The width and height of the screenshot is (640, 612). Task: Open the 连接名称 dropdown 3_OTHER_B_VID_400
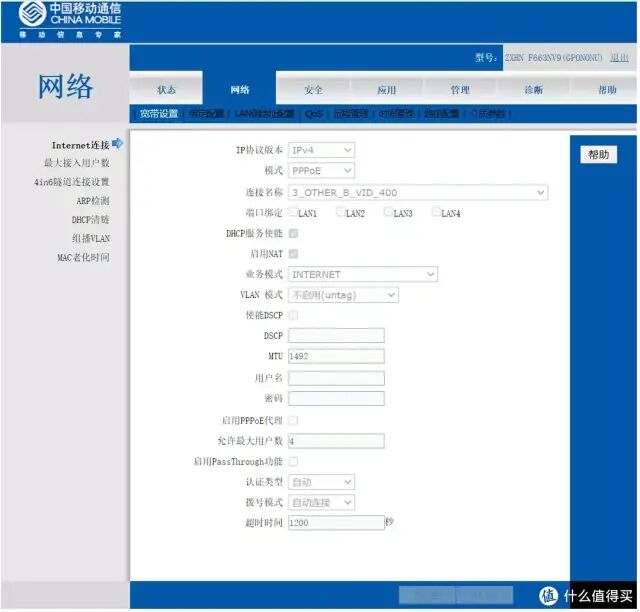point(418,192)
